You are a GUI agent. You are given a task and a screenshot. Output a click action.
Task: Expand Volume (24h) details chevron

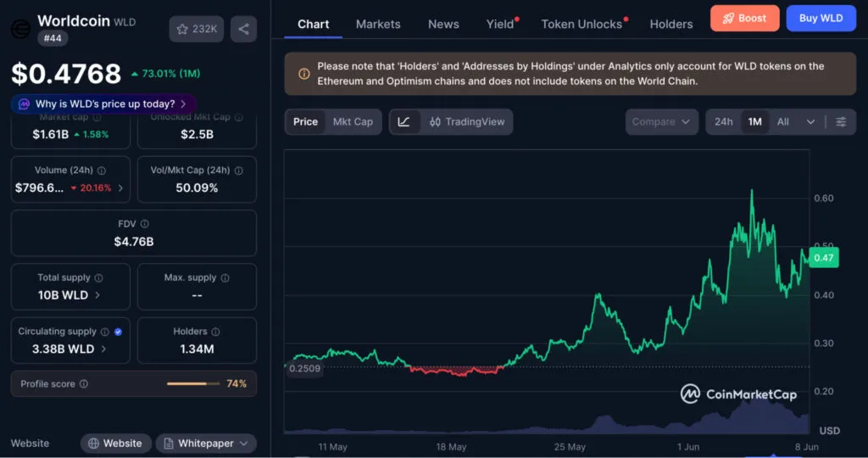(x=120, y=187)
